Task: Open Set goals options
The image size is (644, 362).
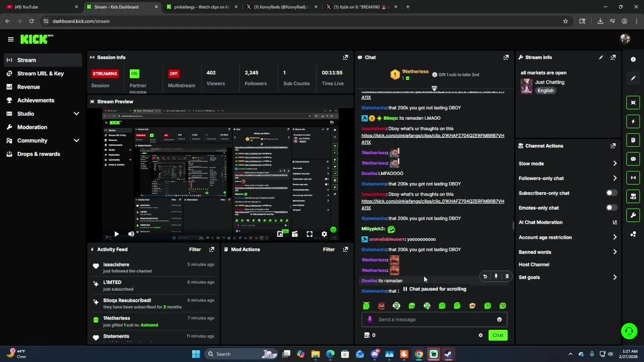Action: click(x=568, y=277)
